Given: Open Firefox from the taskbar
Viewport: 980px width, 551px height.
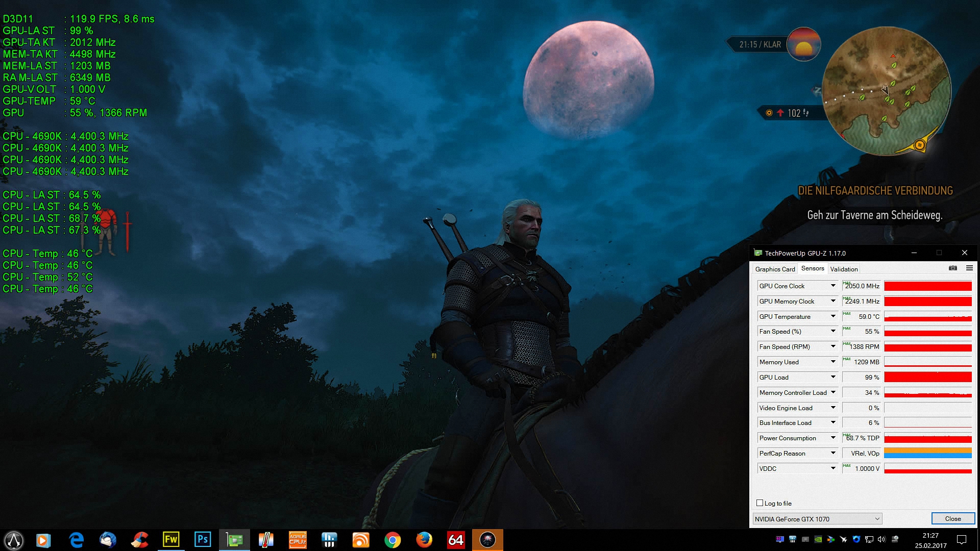Looking at the screenshot, I should (x=424, y=540).
